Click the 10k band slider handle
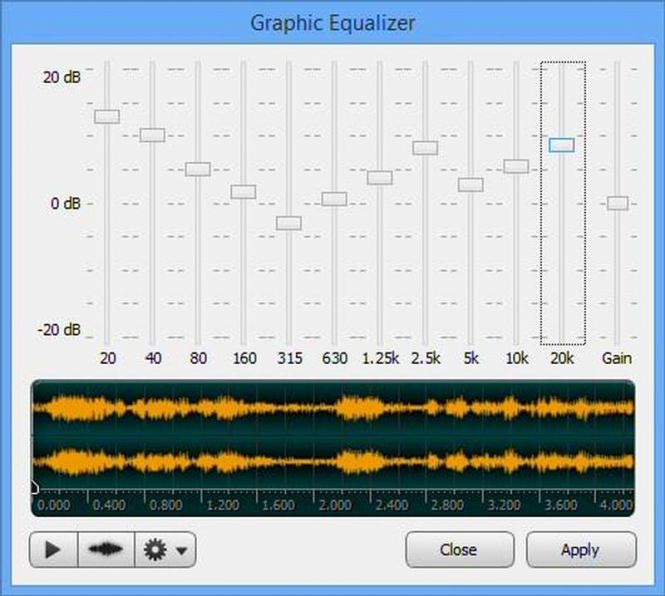This screenshot has width=665, height=596. pyautogui.click(x=516, y=166)
